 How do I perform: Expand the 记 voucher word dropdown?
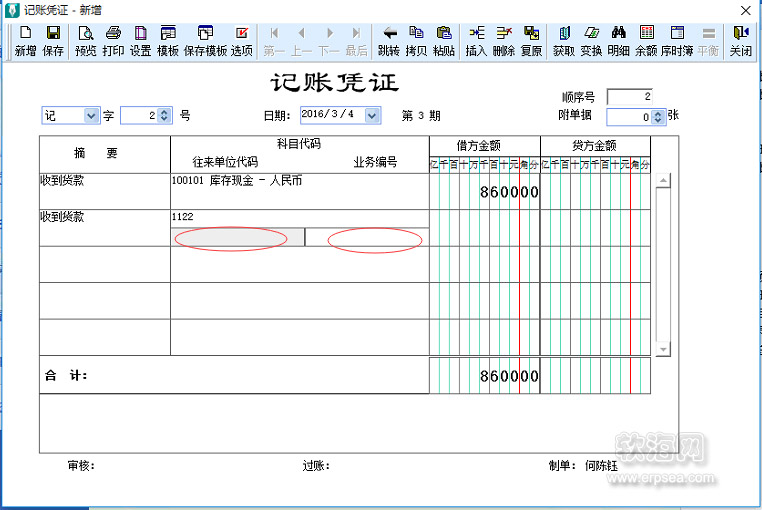(x=91, y=116)
